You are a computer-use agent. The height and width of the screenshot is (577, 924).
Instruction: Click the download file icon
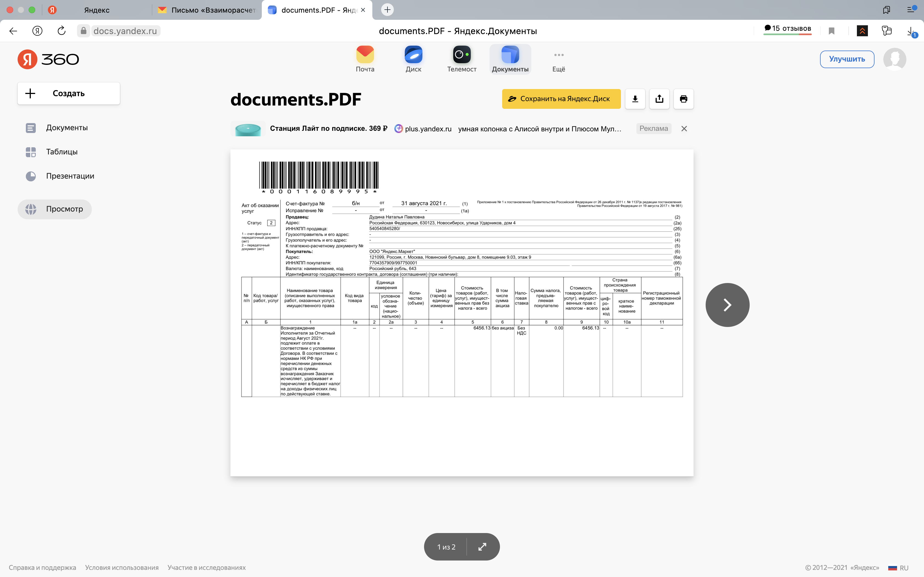tap(635, 99)
